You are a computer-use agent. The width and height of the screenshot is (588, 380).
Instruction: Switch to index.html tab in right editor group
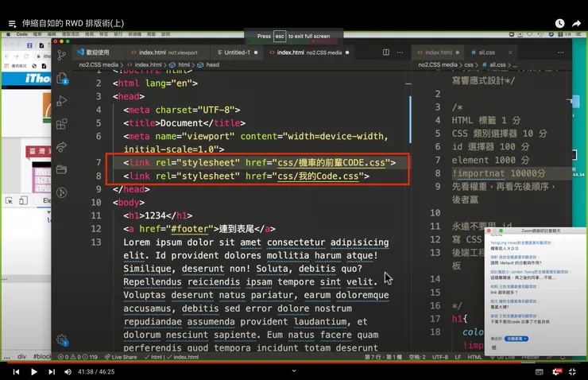click(x=438, y=52)
